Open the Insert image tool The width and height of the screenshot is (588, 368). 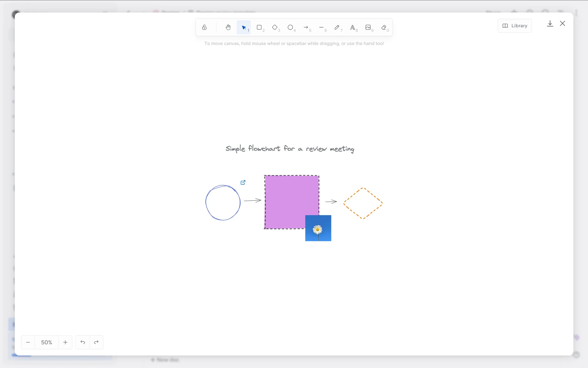click(x=368, y=27)
